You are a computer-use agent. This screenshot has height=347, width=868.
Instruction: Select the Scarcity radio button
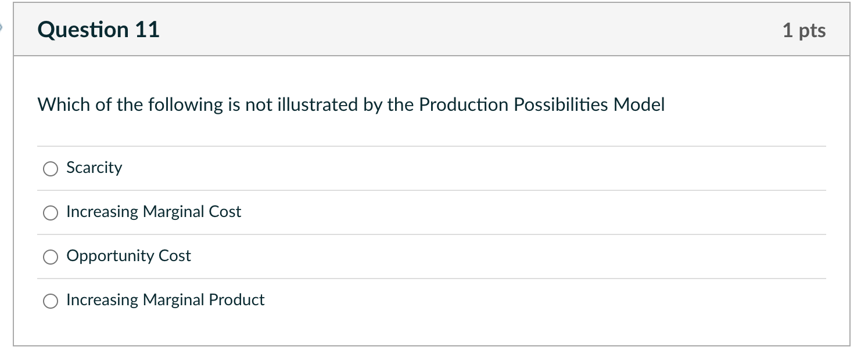tap(51, 169)
